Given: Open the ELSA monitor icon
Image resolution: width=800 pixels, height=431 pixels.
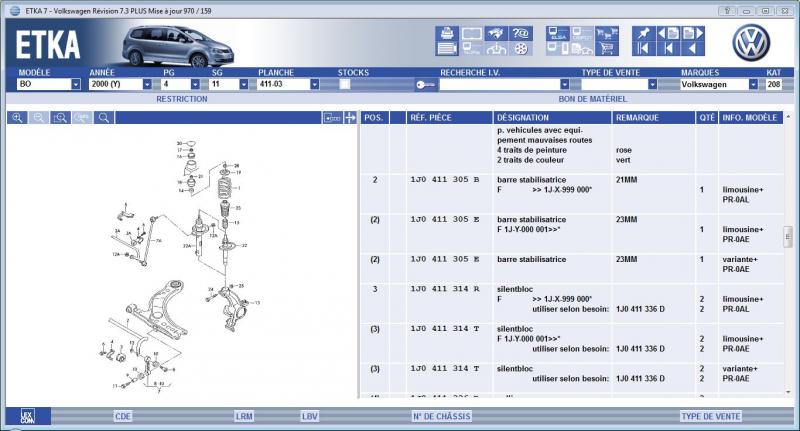Looking at the screenshot, I should click(x=558, y=33).
